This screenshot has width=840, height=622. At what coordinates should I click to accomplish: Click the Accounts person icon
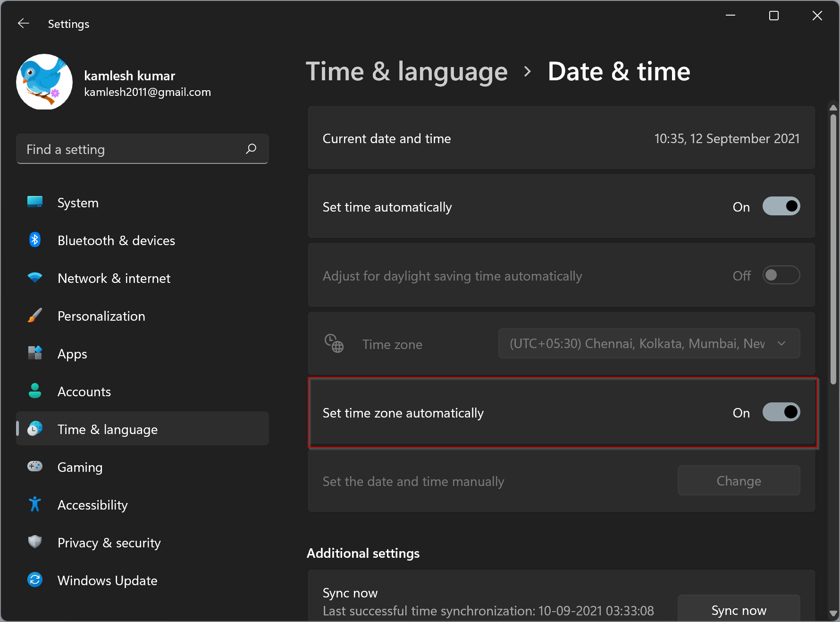(x=35, y=391)
